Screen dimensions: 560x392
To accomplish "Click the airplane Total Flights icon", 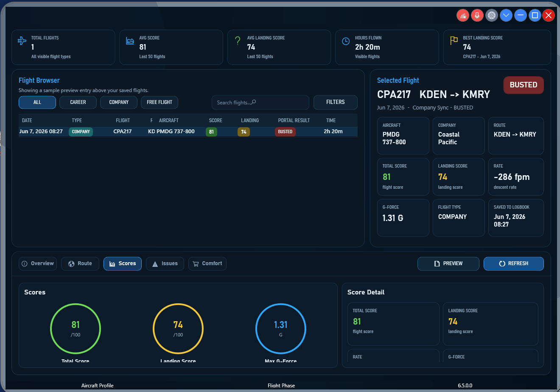I will (22, 41).
